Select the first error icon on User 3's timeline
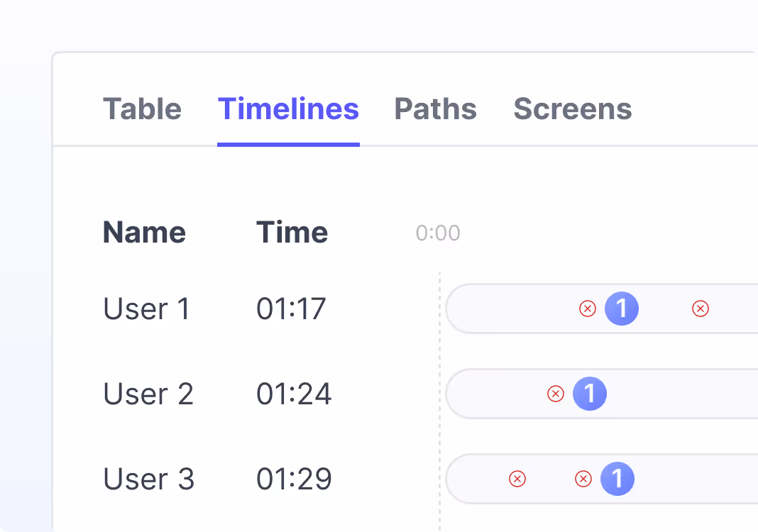This screenshot has width=758, height=532. pos(516,479)
